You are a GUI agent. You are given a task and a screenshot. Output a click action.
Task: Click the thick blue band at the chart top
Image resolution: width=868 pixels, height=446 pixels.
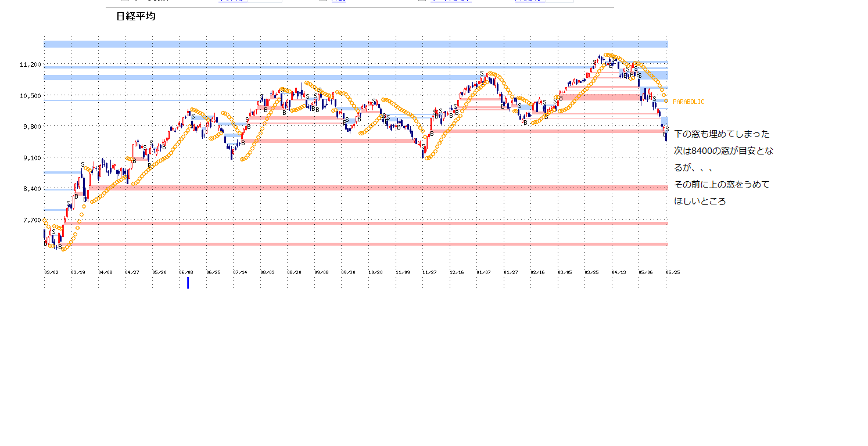click(x=356, y=44)
